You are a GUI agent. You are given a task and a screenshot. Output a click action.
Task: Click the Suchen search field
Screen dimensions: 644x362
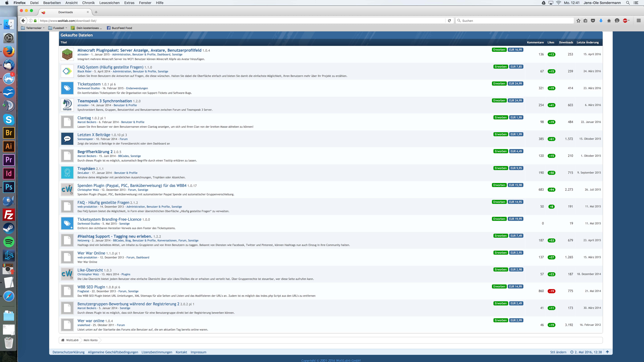coord(515,21)
